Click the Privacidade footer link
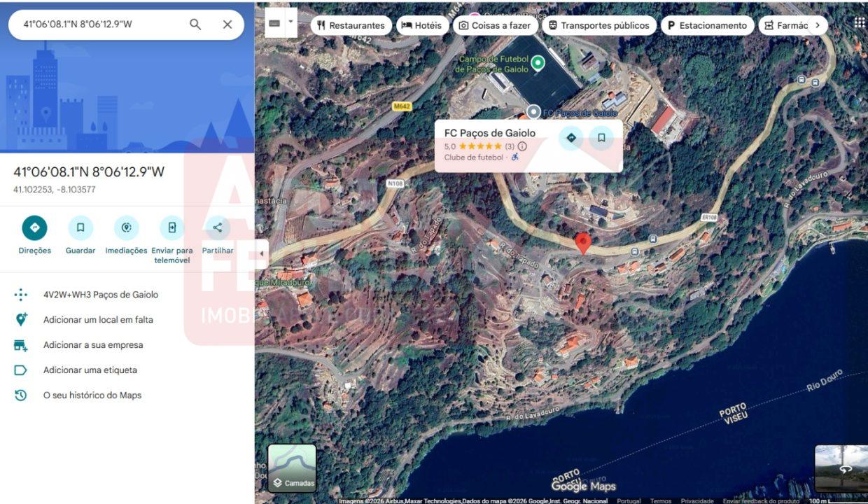Viewport: 868px width, 504px height. (x=697, y=500)
